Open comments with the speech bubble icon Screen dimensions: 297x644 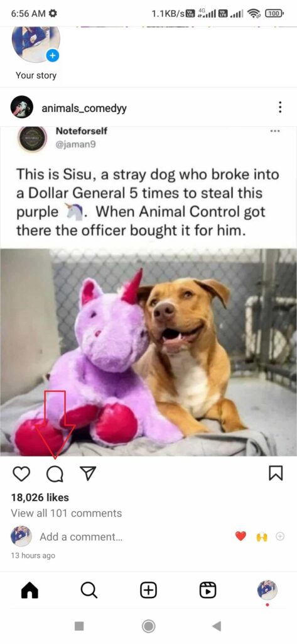[55, 474]
